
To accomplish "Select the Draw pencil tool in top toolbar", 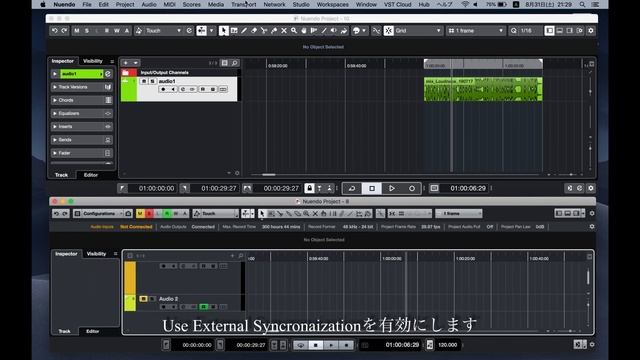I will coord(244,31).
